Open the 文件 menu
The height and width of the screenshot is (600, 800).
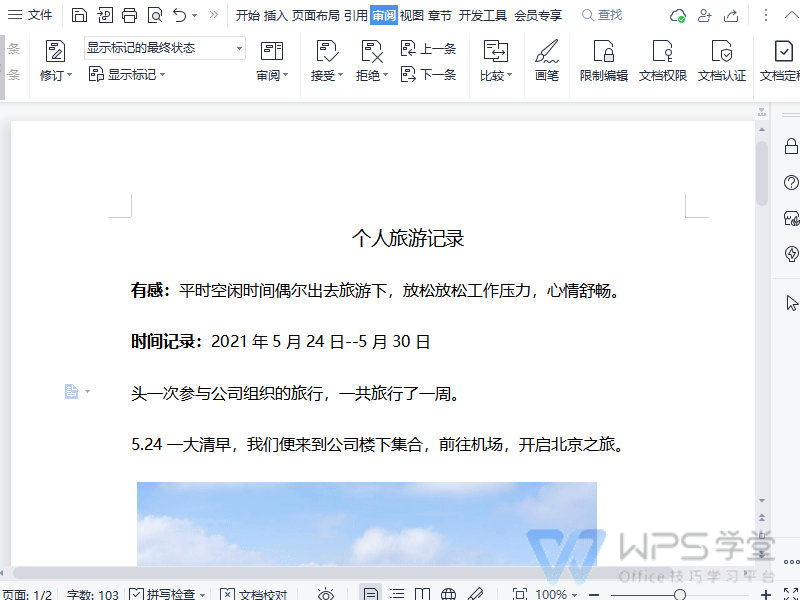click(x=31, y=15)
